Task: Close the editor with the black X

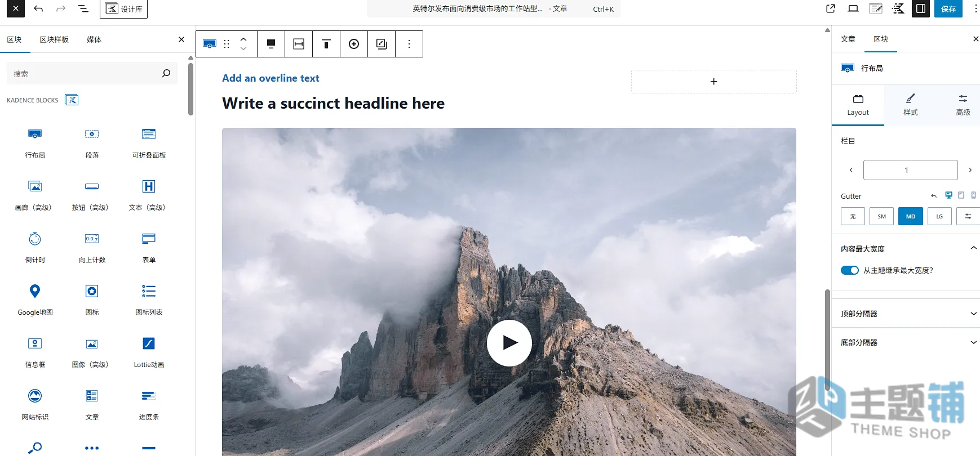Action: pyautogui.click(x=15, y=8)
